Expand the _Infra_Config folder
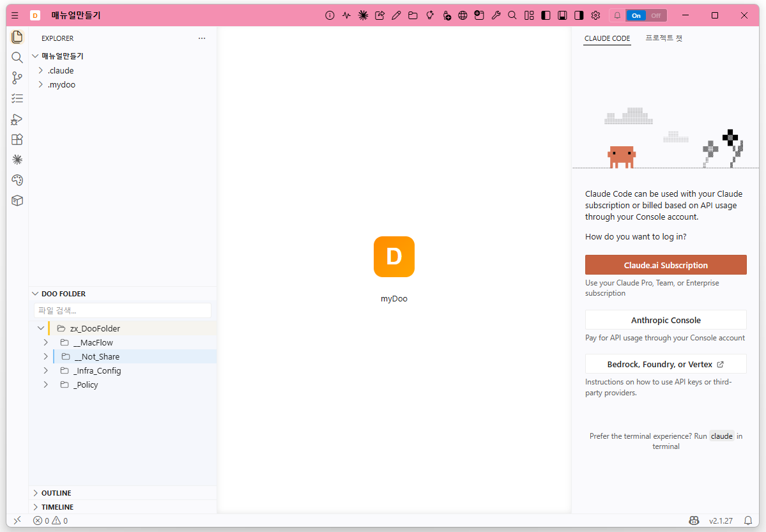Screen dimensions: 766x532 [46, 371]
